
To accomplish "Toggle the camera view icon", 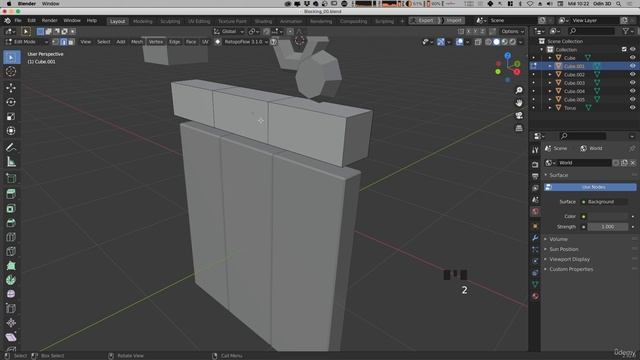I will (x=519, y=116).
